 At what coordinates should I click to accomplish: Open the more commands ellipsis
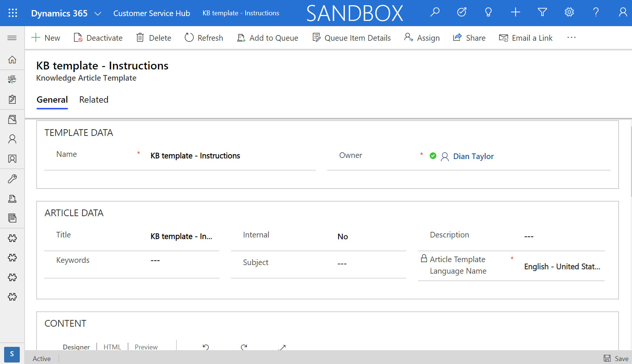(571, 38)
